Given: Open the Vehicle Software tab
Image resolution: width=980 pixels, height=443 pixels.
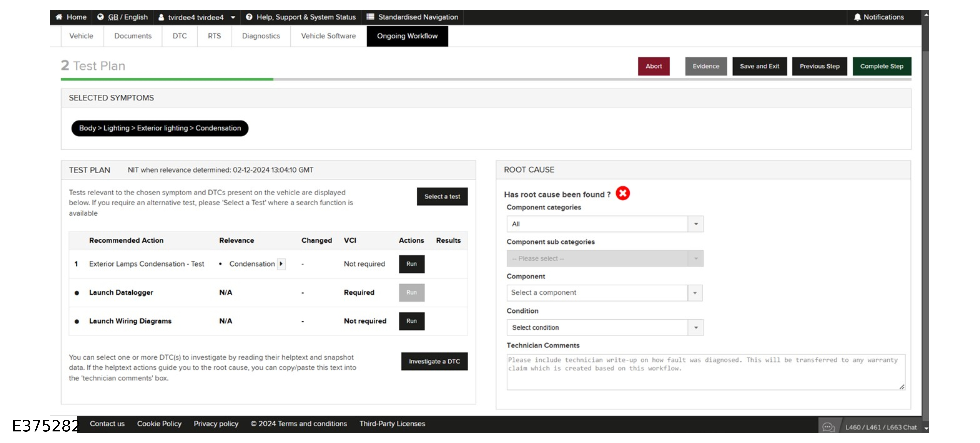Looking at the screenshot, I should tap(328, 36).
